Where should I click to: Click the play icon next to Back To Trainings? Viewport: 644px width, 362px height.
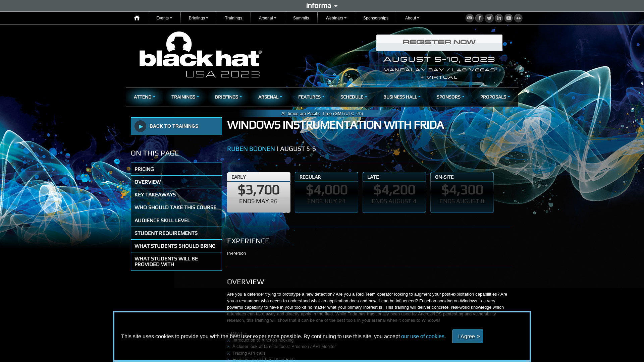141,126
